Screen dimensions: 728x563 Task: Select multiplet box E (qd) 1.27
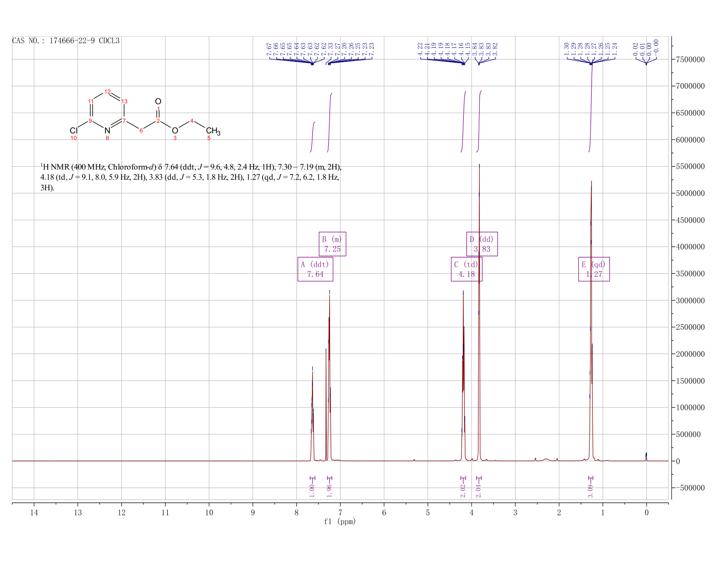tap(594, 269)
